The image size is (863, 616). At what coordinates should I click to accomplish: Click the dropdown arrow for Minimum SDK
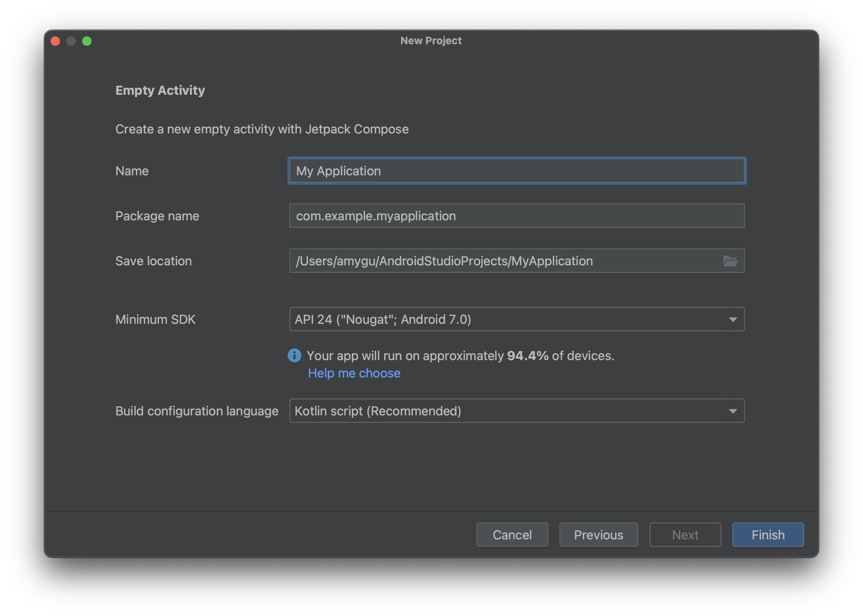[733, 319]
